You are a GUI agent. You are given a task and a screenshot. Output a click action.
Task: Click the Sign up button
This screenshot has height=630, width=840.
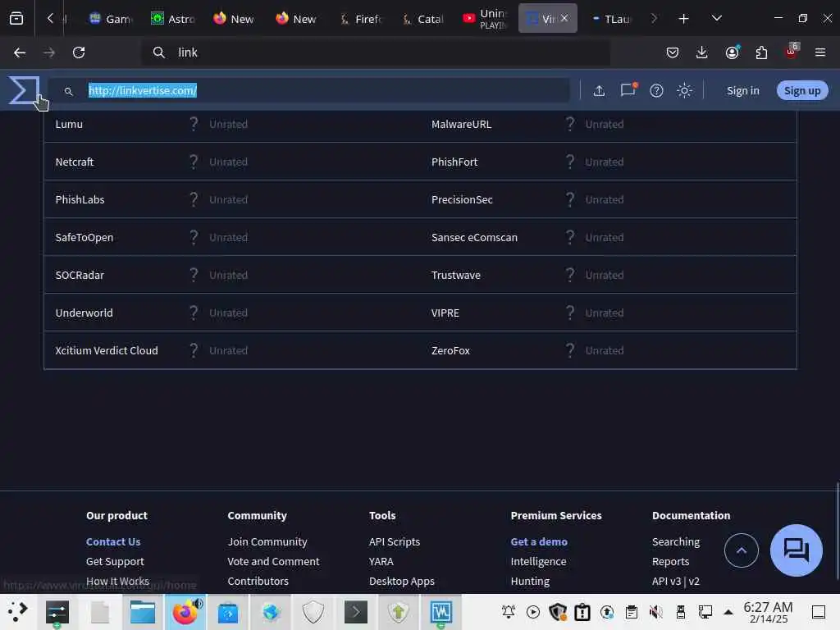802,90
